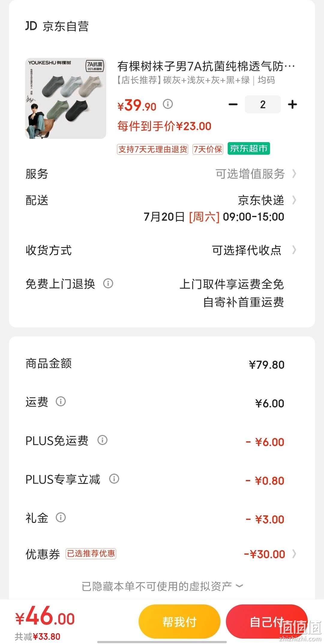Open 可选增值服务 service options chevron
This screenshot has width=324, height=644.
point(294,174)
